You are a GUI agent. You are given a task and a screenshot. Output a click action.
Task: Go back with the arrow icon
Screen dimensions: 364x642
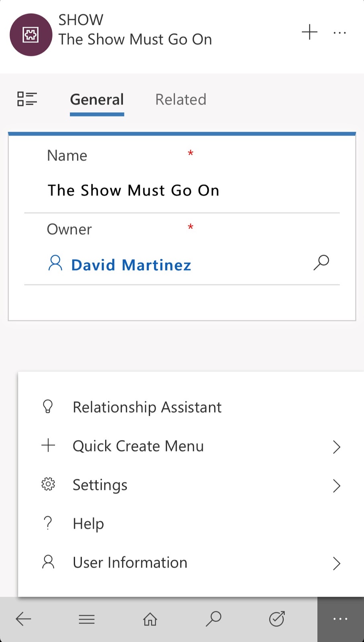23,619
